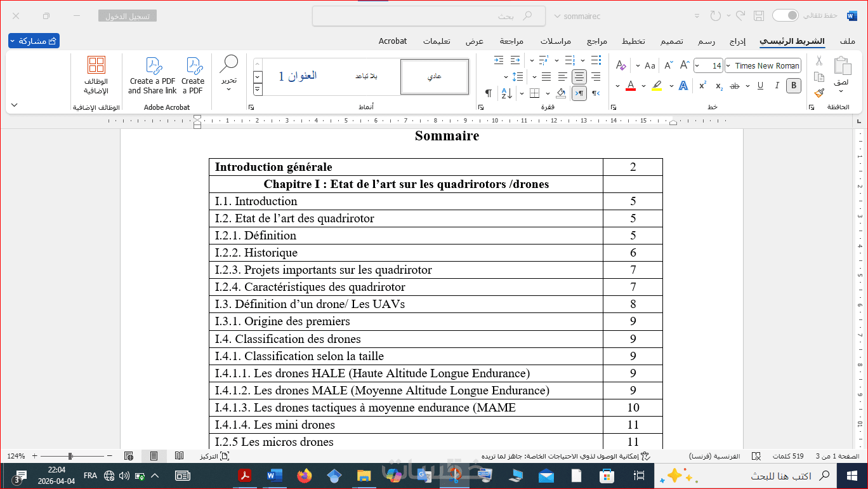
Task: Open the Acrobat ribbon tab
Action: 393,41
